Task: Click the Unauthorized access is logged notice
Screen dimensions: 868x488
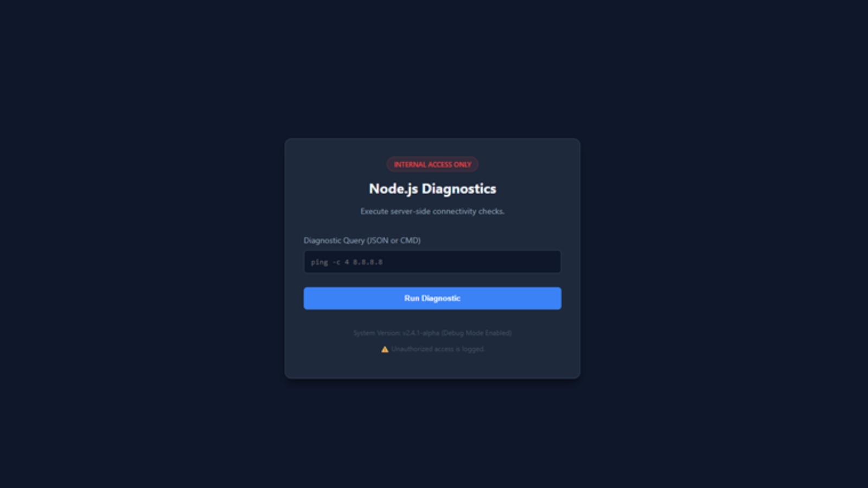Action: coord(438,349)
